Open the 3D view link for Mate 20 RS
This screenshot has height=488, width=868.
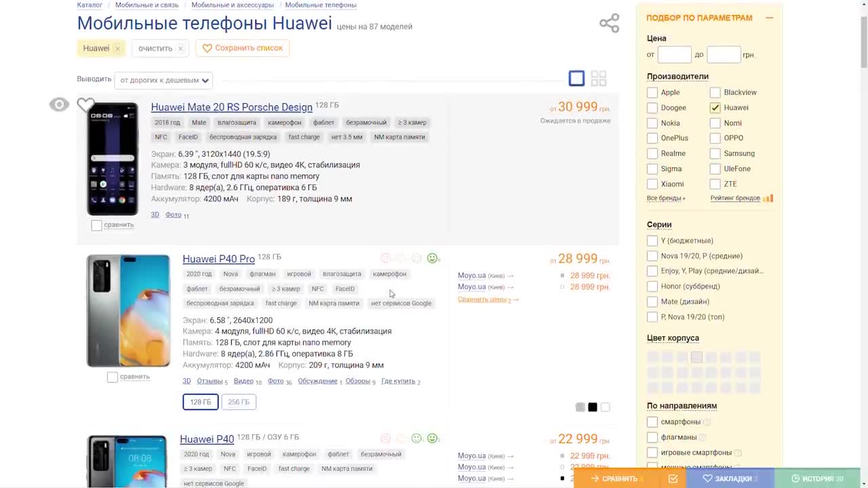[155, 214]
